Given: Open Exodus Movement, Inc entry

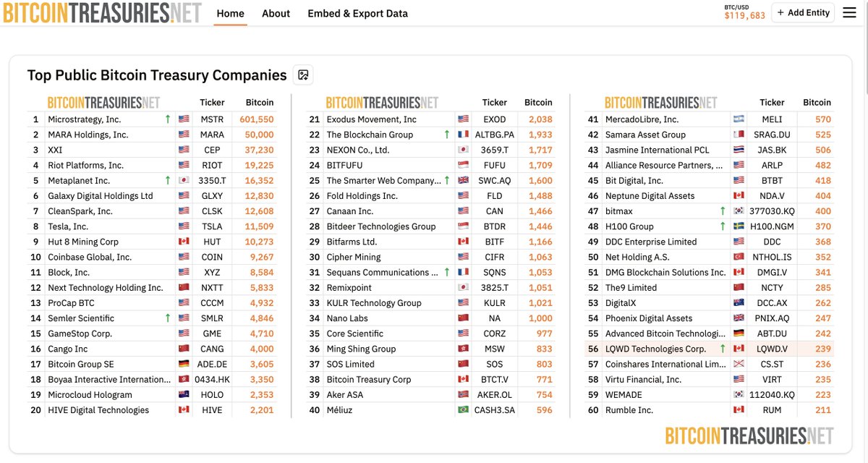Looking at the screenshot, I should coord(372,119).
